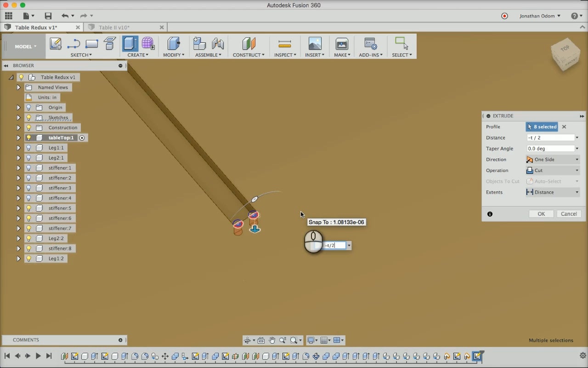Confirm the extrude with OK
The image size is (588, 368).
tap(541, 214)
